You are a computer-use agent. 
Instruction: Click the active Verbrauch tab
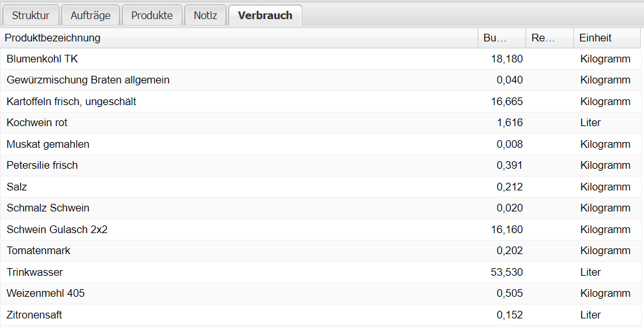click(x=265, y=15)
